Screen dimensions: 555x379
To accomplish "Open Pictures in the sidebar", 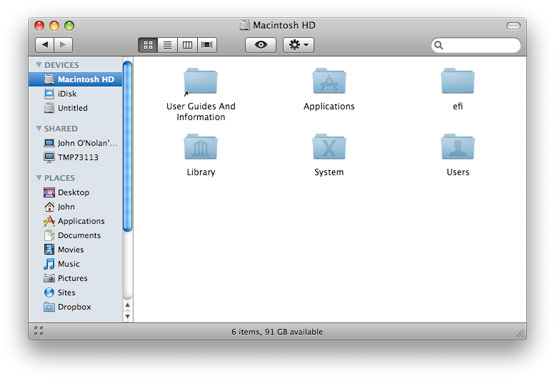I will point(75,278).
